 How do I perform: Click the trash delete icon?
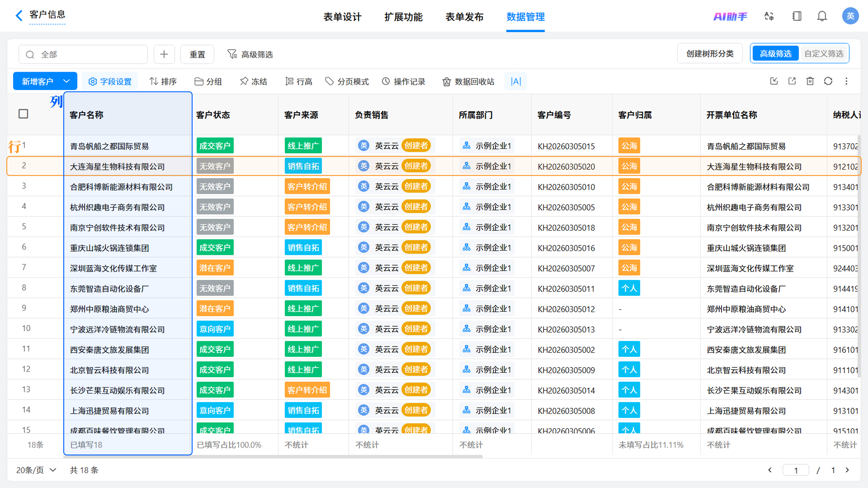click(x=810, y=81)
